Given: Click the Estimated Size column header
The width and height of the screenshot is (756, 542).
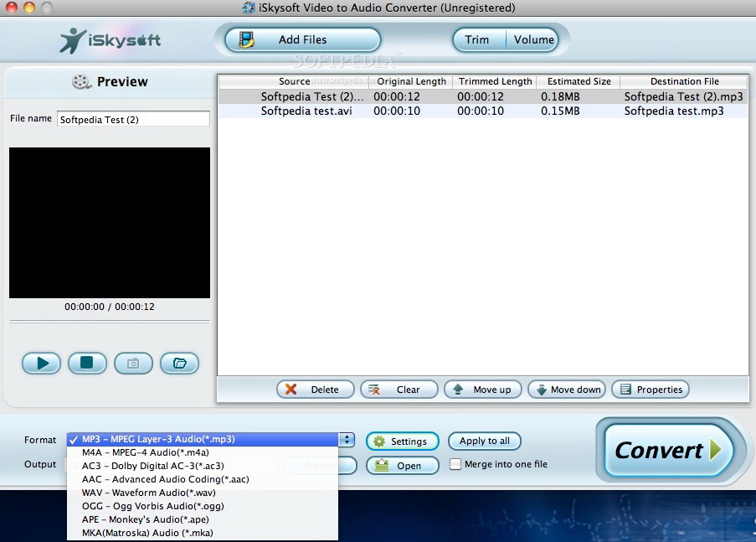Looking at the screenshot, I should (579, 81).
